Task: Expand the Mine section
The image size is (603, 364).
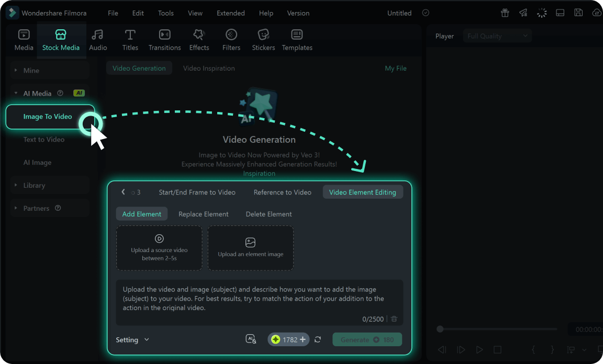Action: 16,70
